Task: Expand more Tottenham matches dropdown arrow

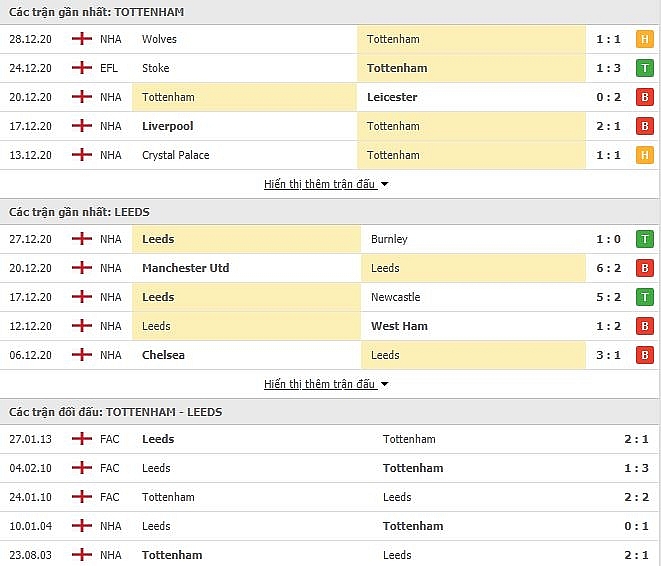Action: point(384,184)
